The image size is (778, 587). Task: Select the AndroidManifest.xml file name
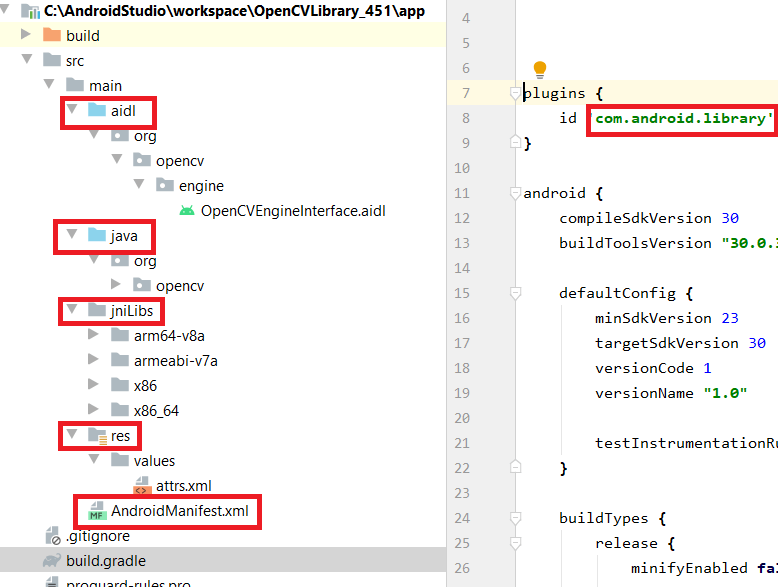click(180, 511)
